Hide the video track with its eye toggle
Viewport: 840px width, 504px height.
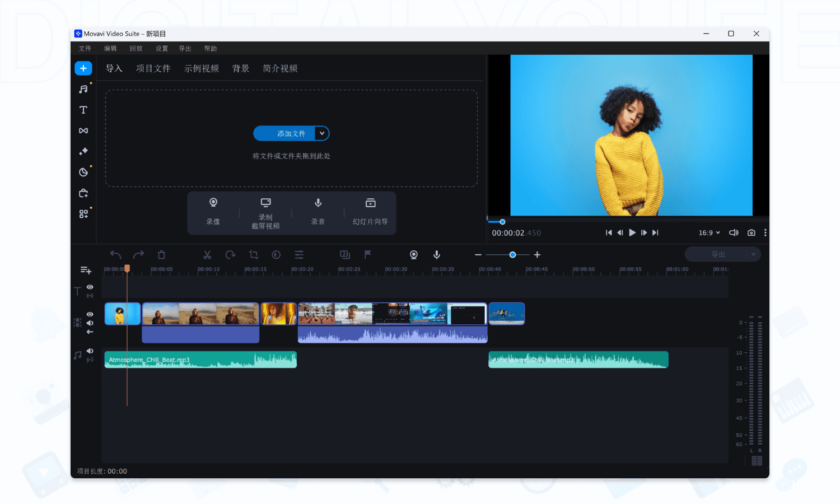pos(90,314)
